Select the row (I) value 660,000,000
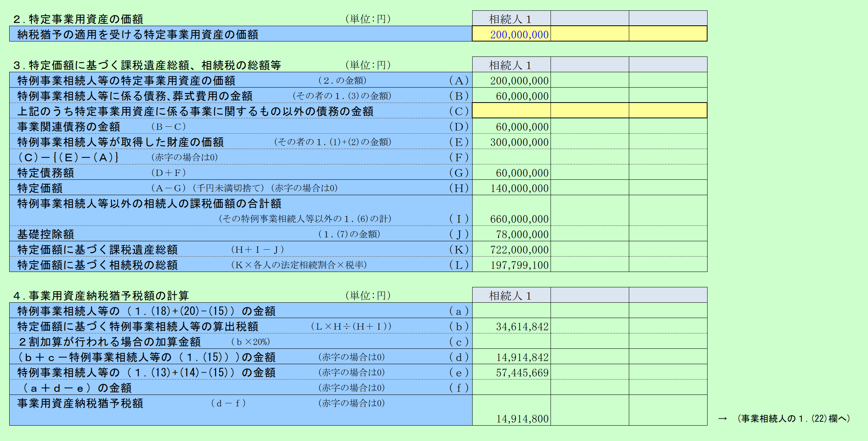Screen dimensions: 868x441 (x=511, y=211)
